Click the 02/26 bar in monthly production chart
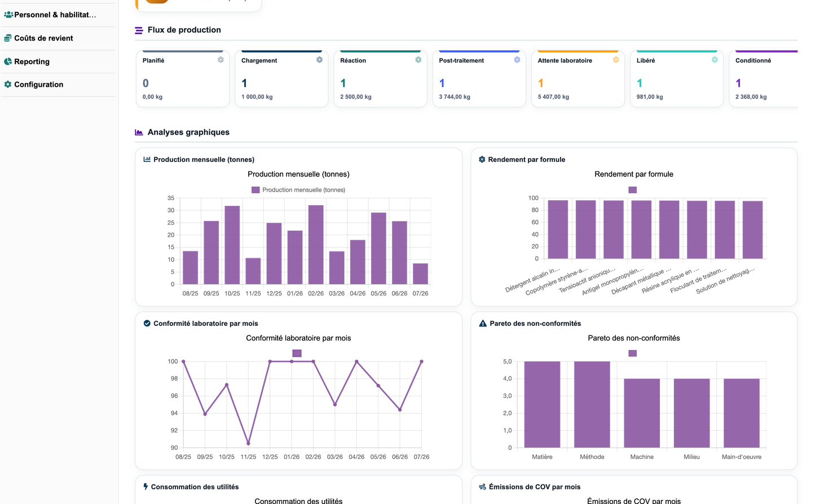The image size is (815, 504). pyautogui.click(x=316, y=245)
